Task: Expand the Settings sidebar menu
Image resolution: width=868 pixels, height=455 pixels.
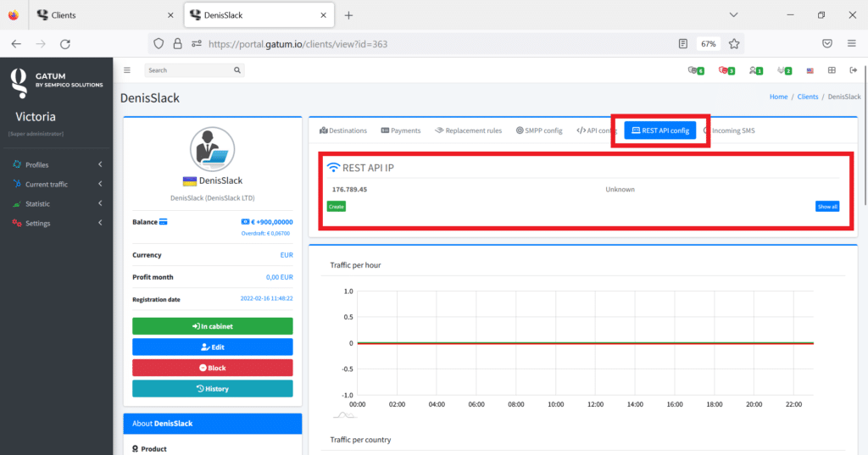Action: coord(57,223)
